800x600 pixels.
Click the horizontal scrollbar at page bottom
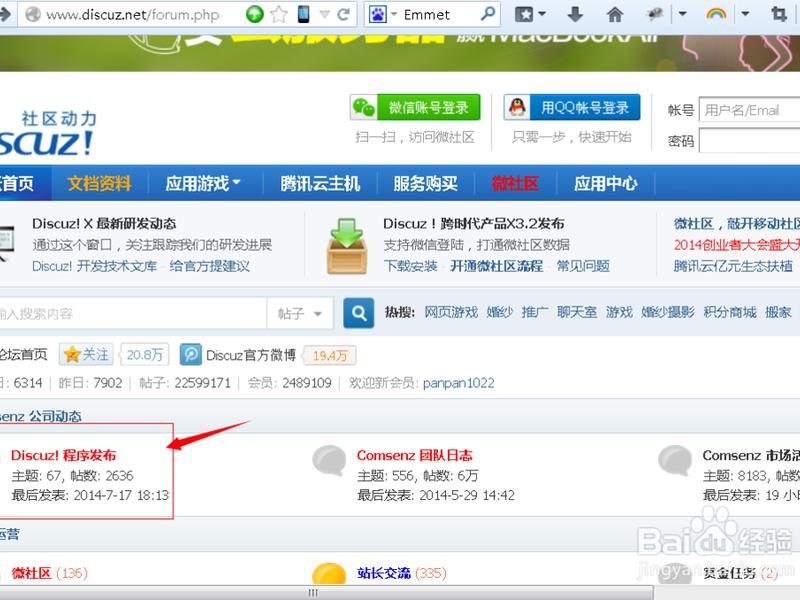[x=327, y=593]
